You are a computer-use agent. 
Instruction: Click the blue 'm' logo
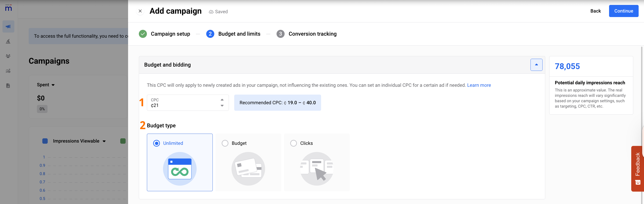(8, 8)
